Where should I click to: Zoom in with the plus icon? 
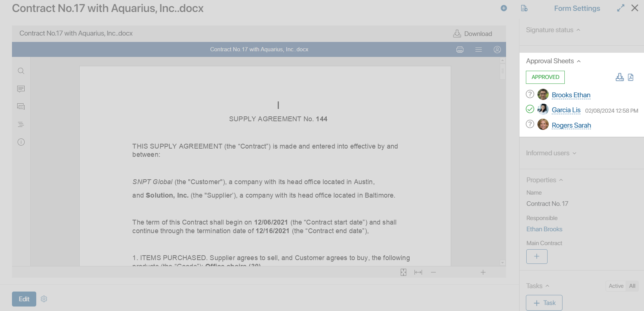(483, 272)
